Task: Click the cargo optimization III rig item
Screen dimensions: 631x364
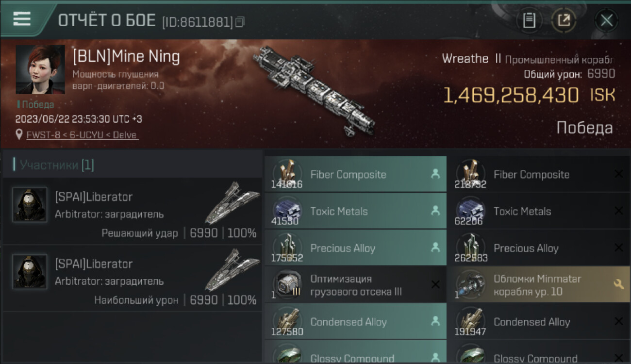Action: tap(355, 285)
